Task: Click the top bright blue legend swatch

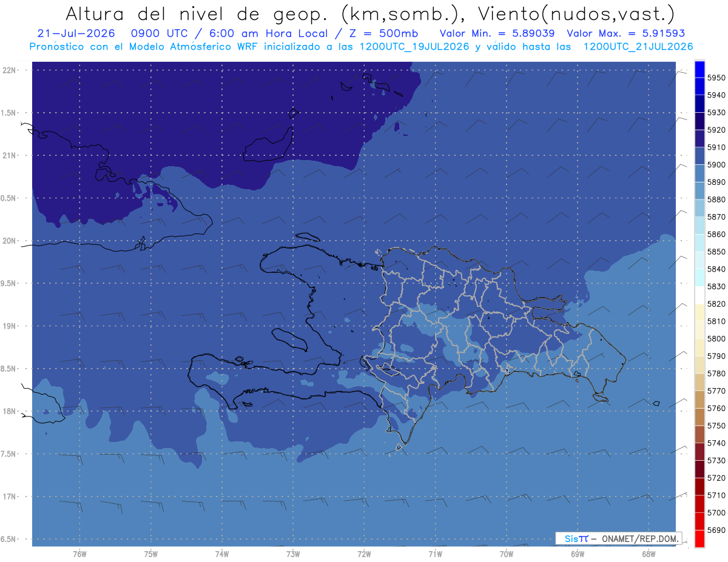Action: [699, 69]
